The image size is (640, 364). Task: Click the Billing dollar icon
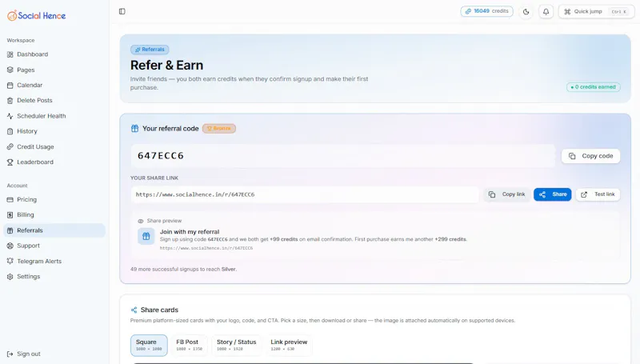(10, 214)
